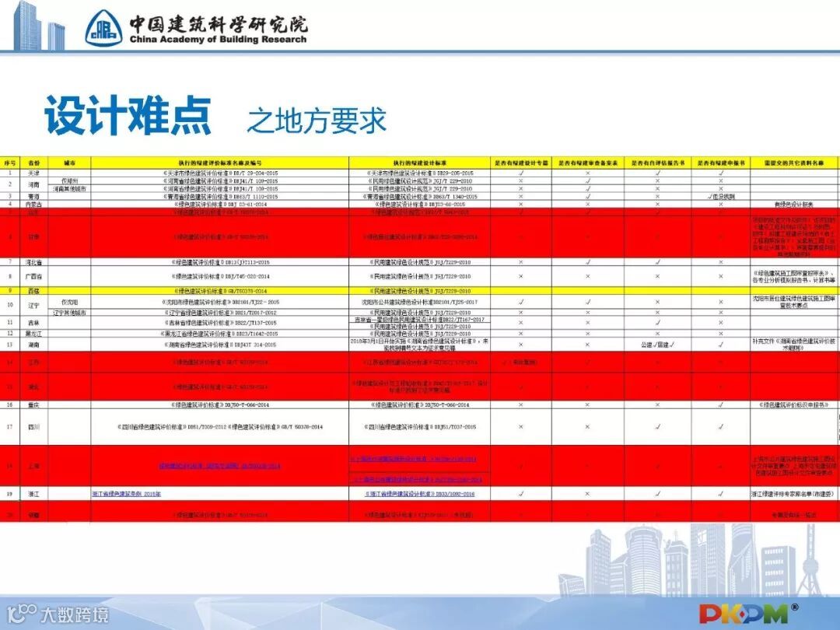Click the 是否有绿建设计专篇 column header
Screen dimensions: 840x630
(x=521, y=163)
